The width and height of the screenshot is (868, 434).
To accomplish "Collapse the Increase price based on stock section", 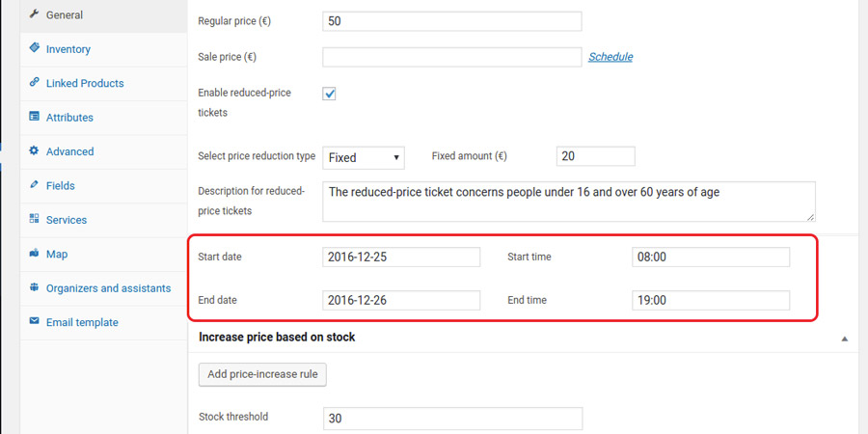I will click(845, 339).
